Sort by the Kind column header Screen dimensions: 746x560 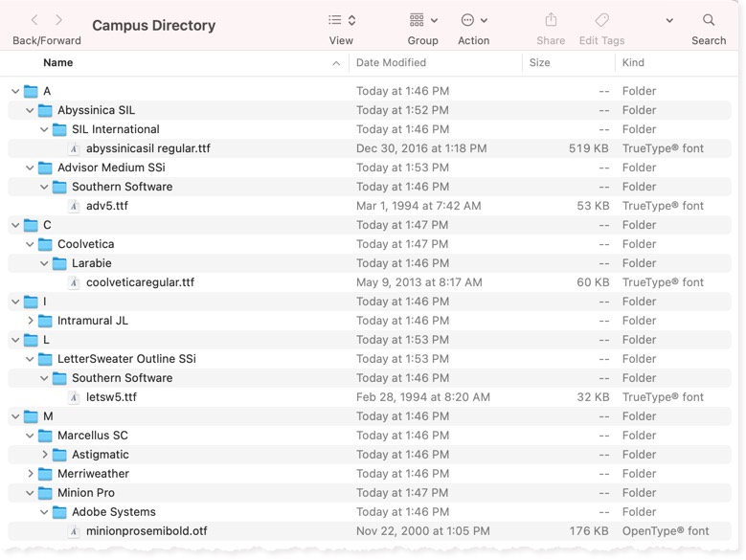(x=633, y=63)
